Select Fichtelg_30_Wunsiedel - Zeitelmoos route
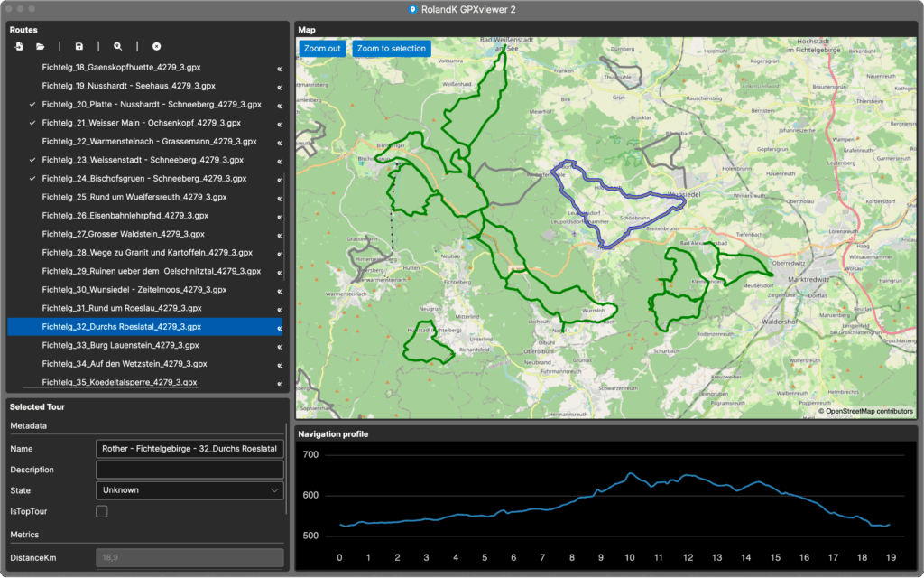This screenshot has height=578, width=924. pos(134,290)
